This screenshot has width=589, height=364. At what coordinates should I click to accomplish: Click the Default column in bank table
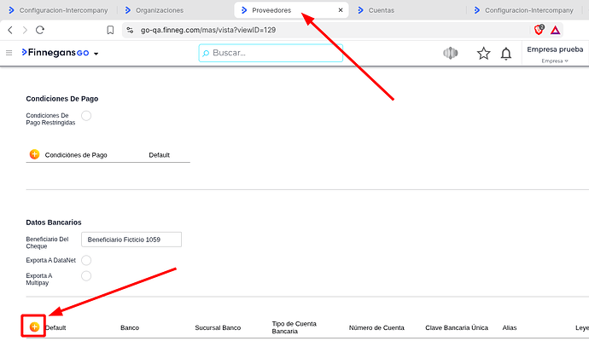[55, 327]
